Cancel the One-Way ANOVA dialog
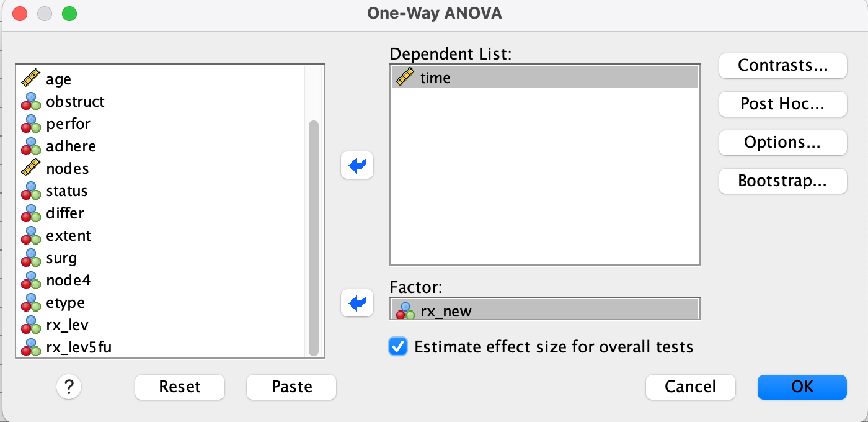Screen dimensions: 868x422 [x=690, y=387]
